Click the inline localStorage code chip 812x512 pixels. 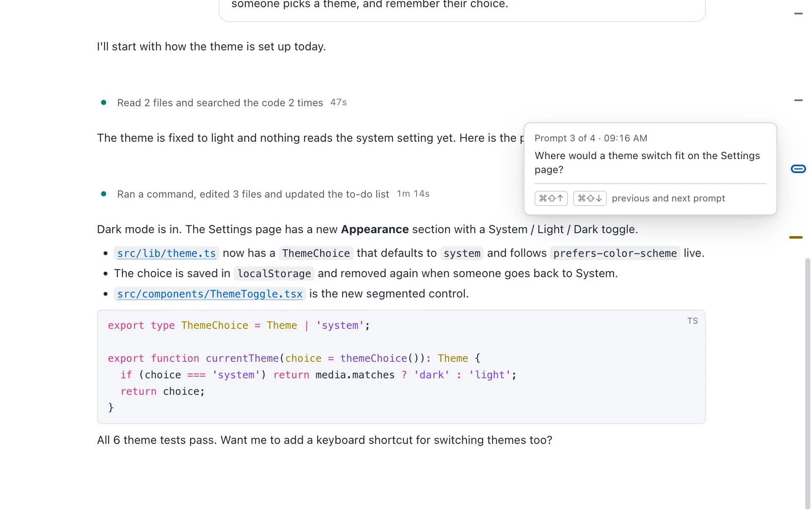tap(274, 273)
